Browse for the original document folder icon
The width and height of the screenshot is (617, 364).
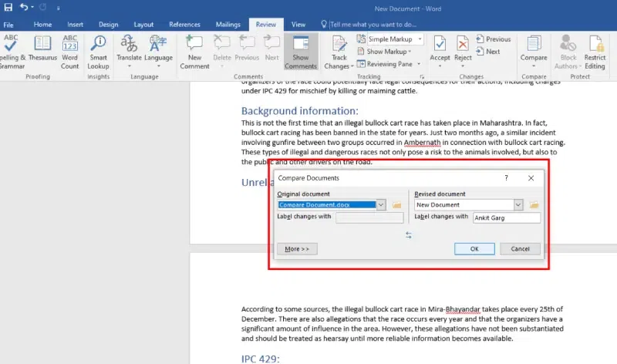[x=396, y=205]
